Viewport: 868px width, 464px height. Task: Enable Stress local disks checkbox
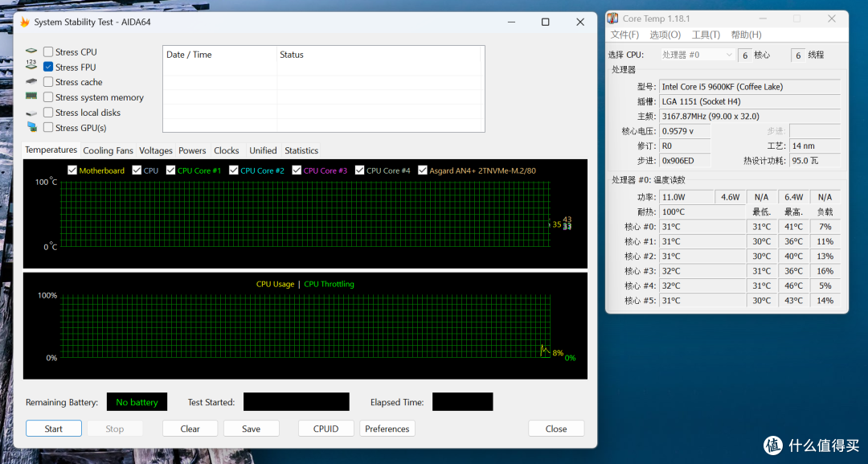tap(48, 113)
